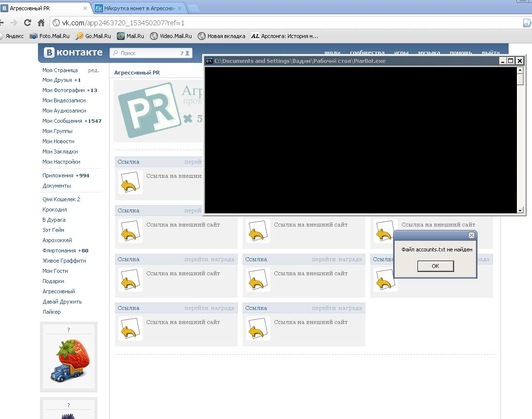The height and width of the screenshot is (419, 532).
Task: Open the Яндекс bookmark
Action: click(x=12, y=36)
